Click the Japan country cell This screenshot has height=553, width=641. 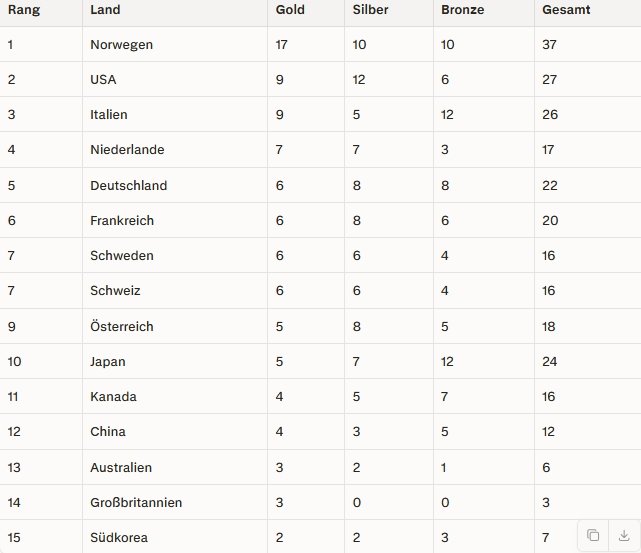point(108,361)
